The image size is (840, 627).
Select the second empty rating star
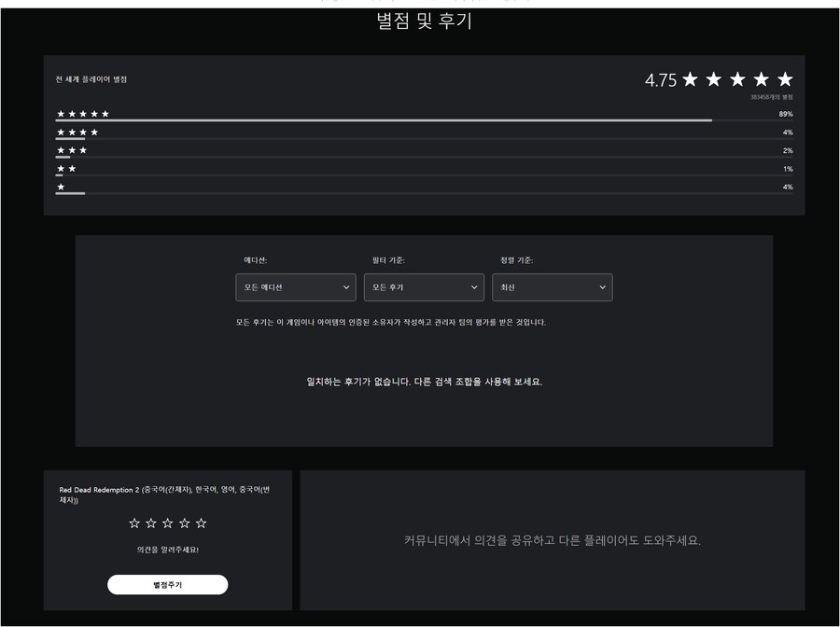[x=151, y=523]
